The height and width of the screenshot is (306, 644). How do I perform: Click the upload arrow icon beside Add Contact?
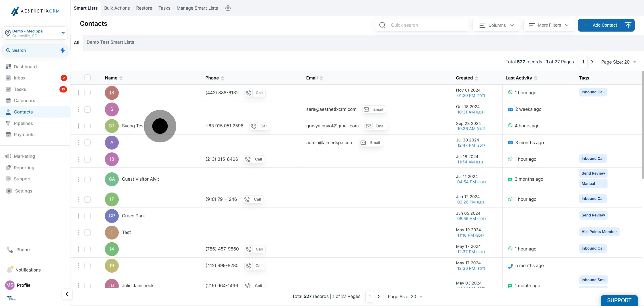click(628, 25)
